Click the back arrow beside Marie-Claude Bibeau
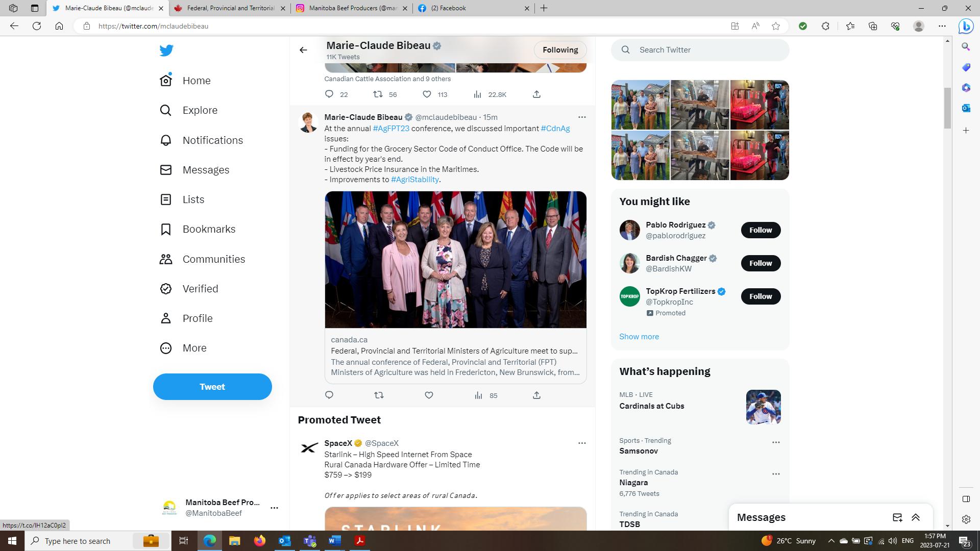The image size is (980, 551). (303, 50)
